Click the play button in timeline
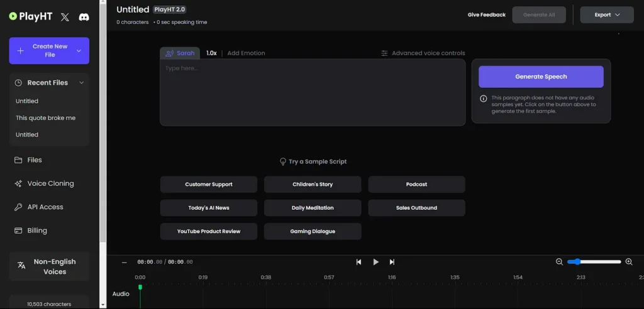This screenshot has width=644, height=309. [375, 262]
